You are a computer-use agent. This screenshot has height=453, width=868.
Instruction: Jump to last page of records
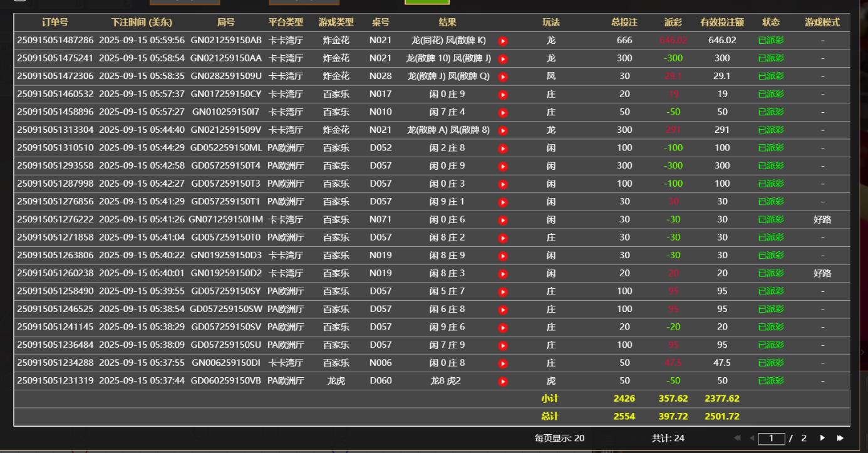(x=840, y=438)
